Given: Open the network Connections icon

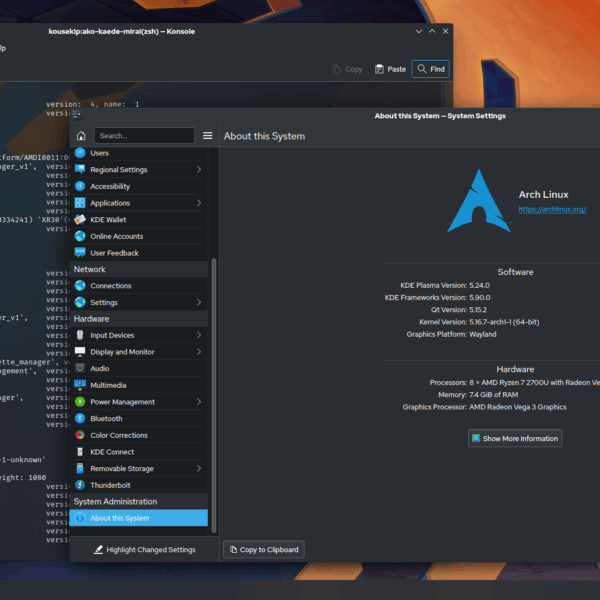Looking at the screenshot, I should click(80, 286).
